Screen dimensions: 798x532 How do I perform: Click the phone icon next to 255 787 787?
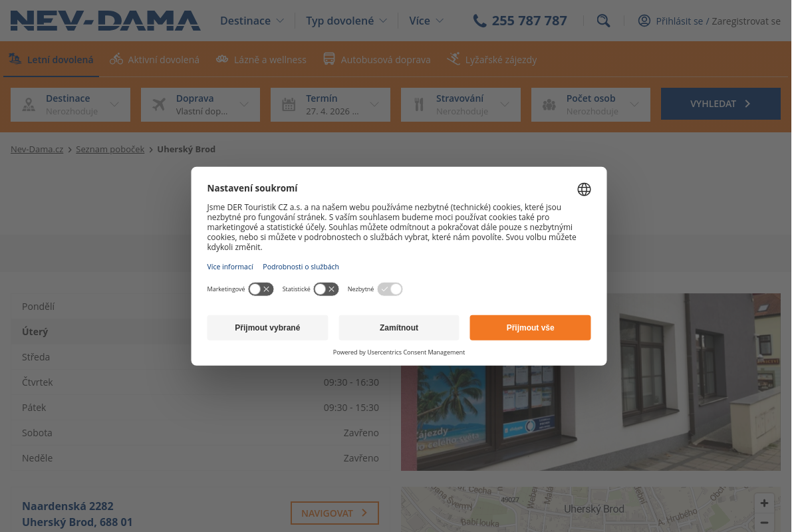click(479, 21)
